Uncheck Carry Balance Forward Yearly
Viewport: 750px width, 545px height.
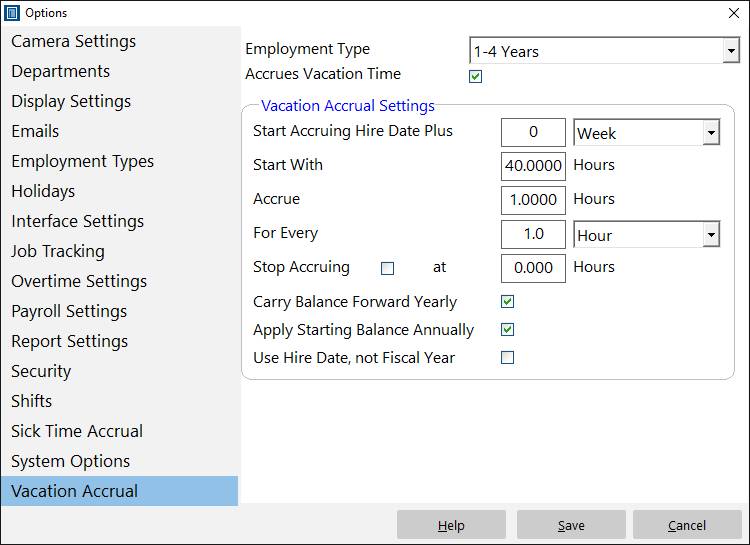(x=507, y=302)
